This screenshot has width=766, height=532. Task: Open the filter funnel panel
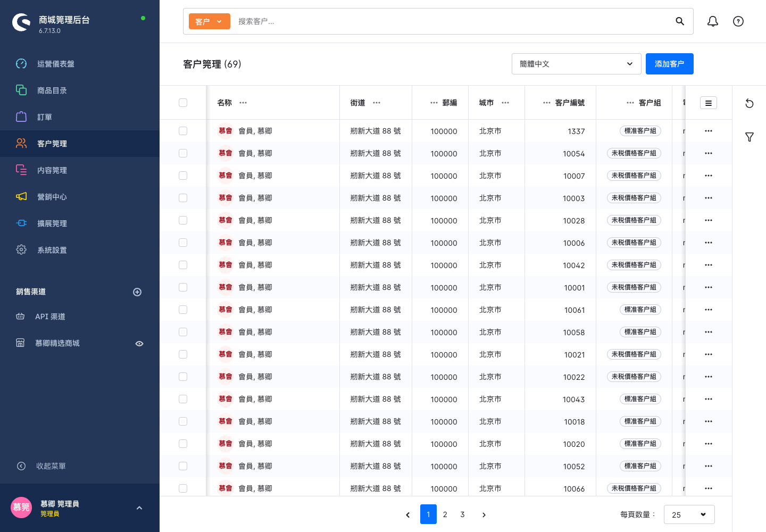coord(750,137)
